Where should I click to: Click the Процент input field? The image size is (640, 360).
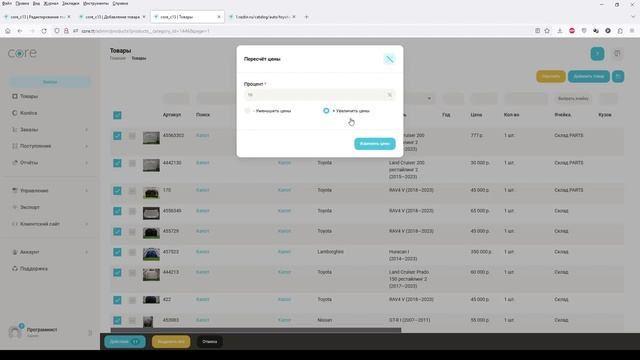(319, 95)
